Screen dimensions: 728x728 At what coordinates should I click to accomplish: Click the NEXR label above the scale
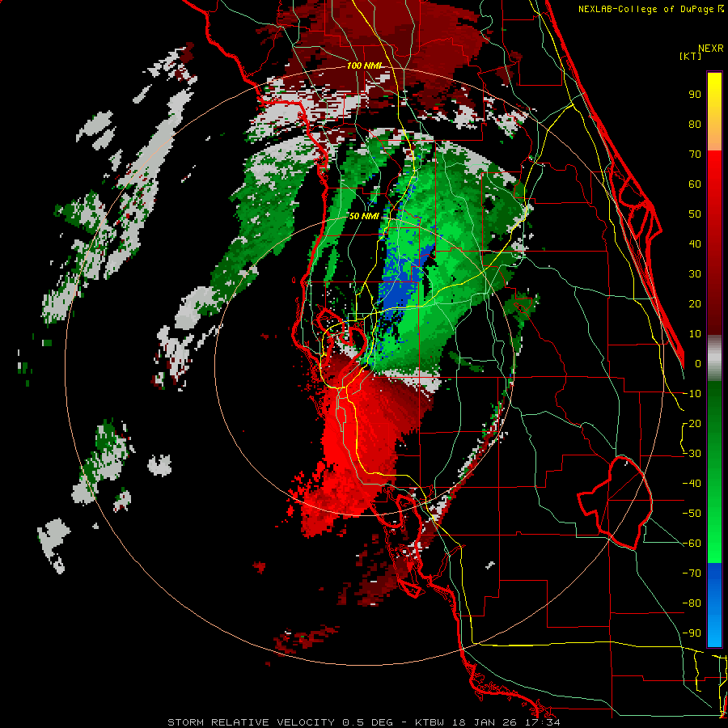(710, 49)
